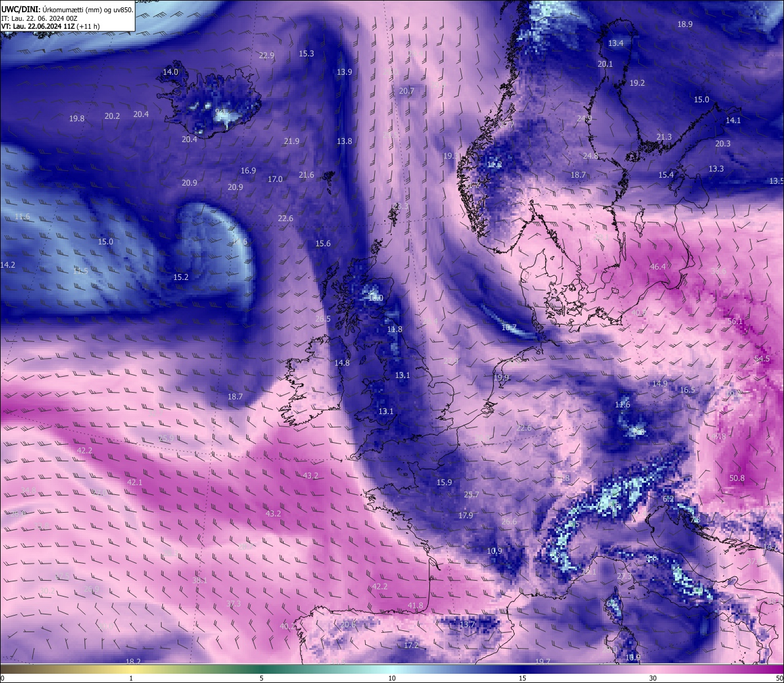Click the 14.1 value near the right edge
The height and width of the screenshot is (683, 784).
tap(733, 121)
